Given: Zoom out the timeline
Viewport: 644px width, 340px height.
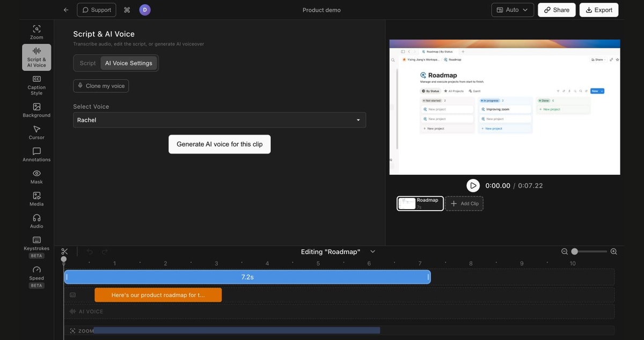Looking at the screenshot, I should pyautogui.click(x=565, y=252).
